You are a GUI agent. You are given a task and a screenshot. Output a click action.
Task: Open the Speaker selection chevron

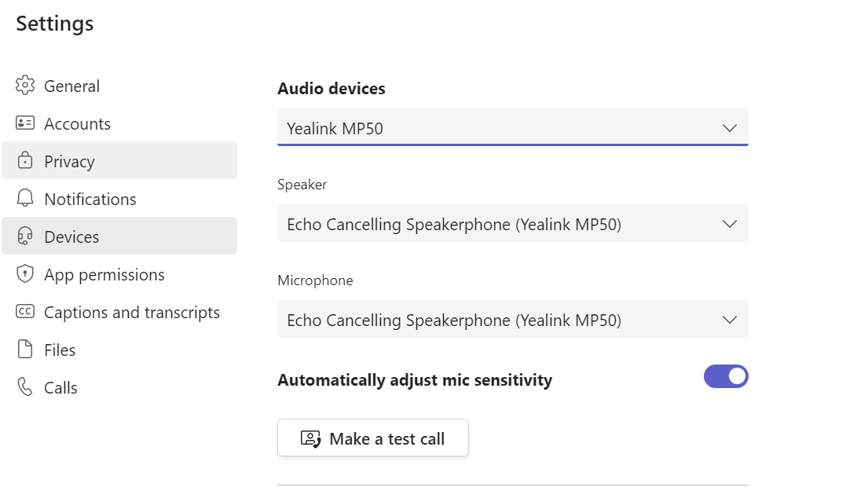click(x=730, y=224)
